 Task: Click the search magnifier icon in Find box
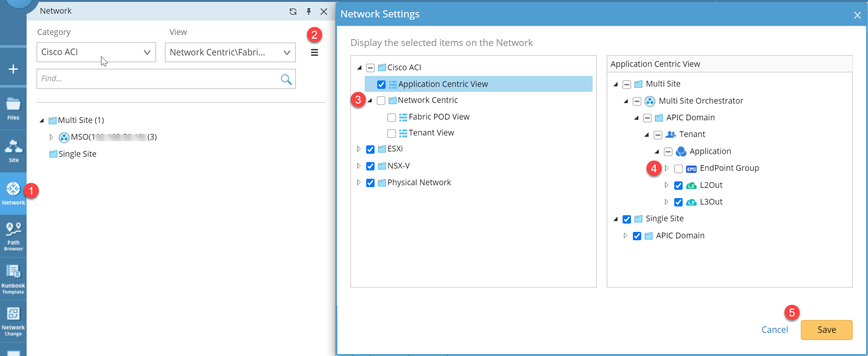coord(286,79)
